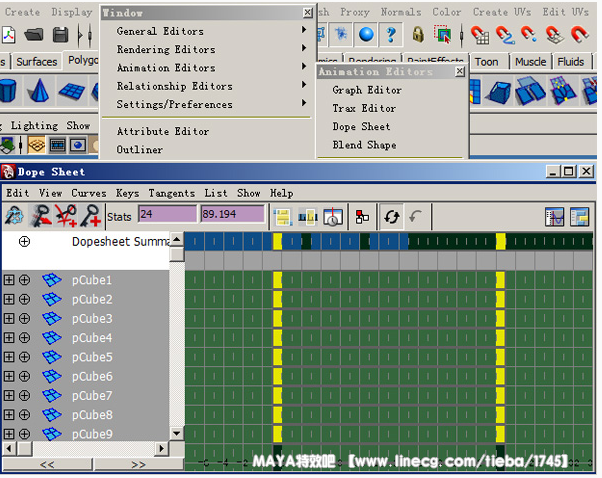The image size is (602, 478).
Task: Toggle the plus circle beside pCube3
Action: click(x=24, y=319)
